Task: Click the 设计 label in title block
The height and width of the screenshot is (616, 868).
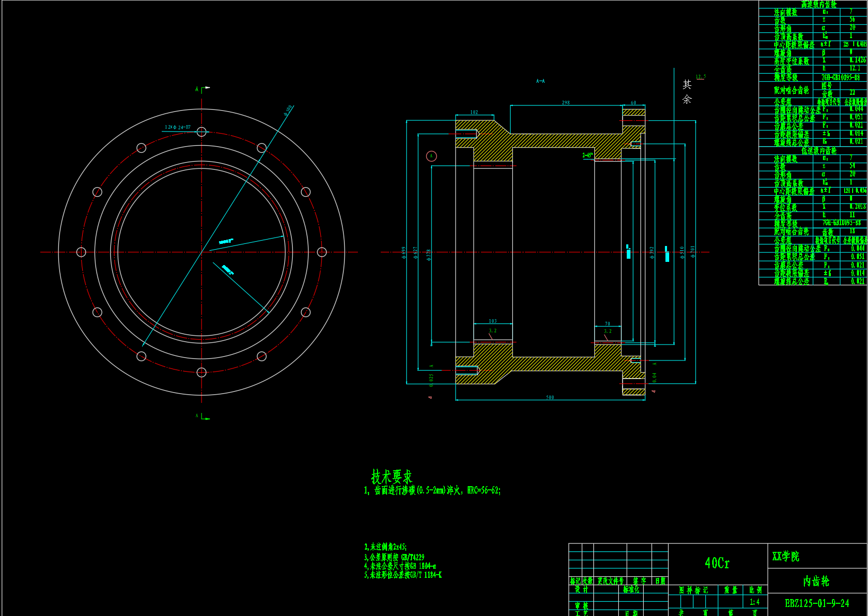Action: (581, 589)
